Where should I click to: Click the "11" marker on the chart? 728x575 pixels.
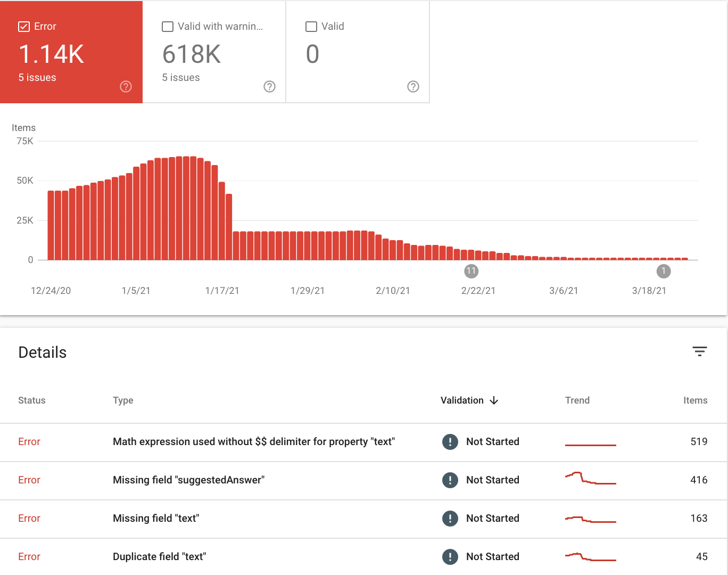coord(471,271)
